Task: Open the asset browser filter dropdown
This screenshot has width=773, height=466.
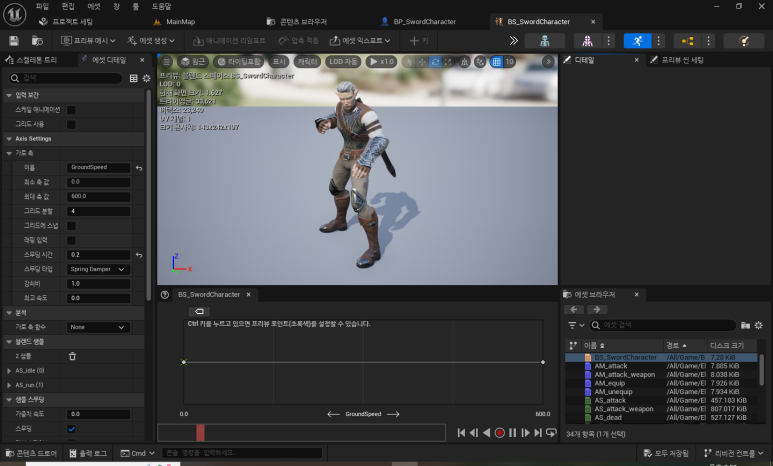Action: click(x=576, y=325)
